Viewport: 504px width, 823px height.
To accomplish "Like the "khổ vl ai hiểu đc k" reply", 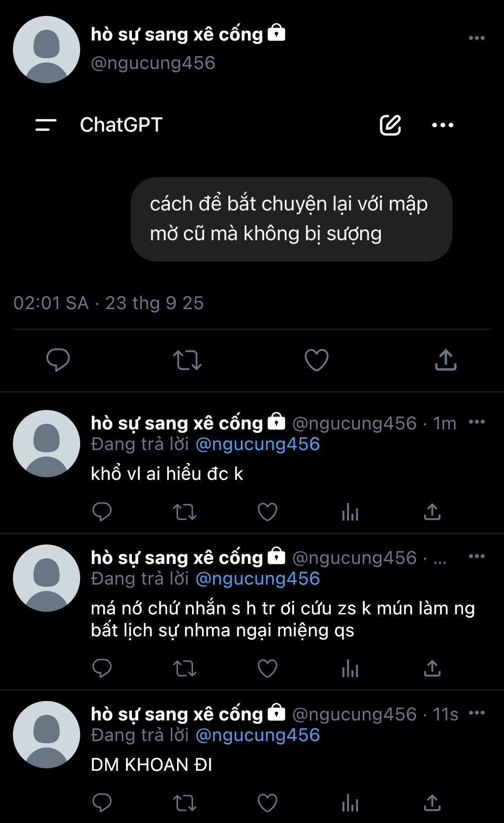I will click(267, 512).
